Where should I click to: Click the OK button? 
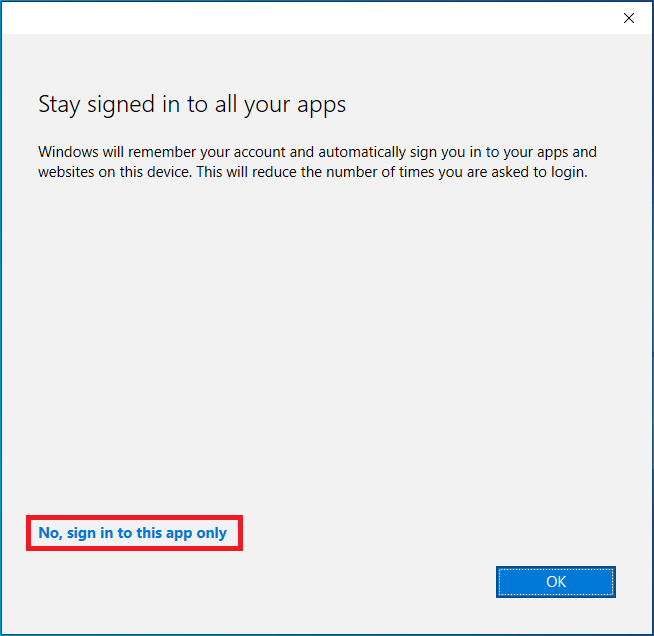pyautogui.click(x=555, y=581)
